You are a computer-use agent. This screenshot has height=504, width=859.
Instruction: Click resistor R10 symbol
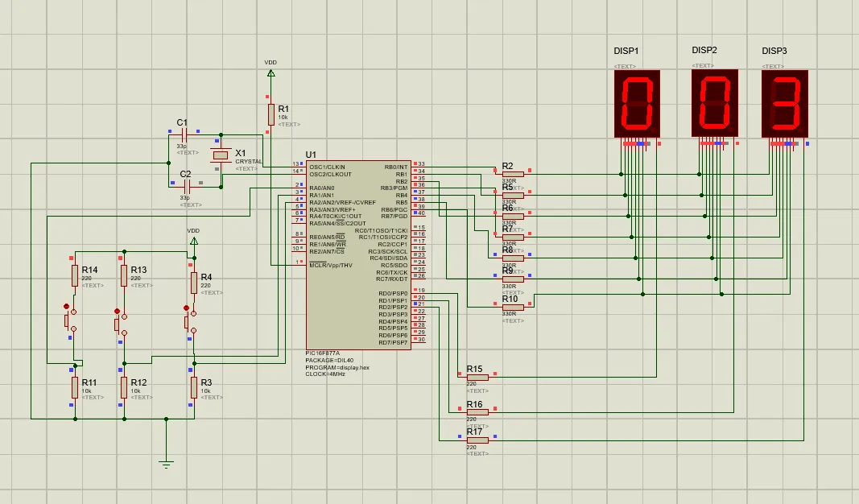tap(512, 307)
